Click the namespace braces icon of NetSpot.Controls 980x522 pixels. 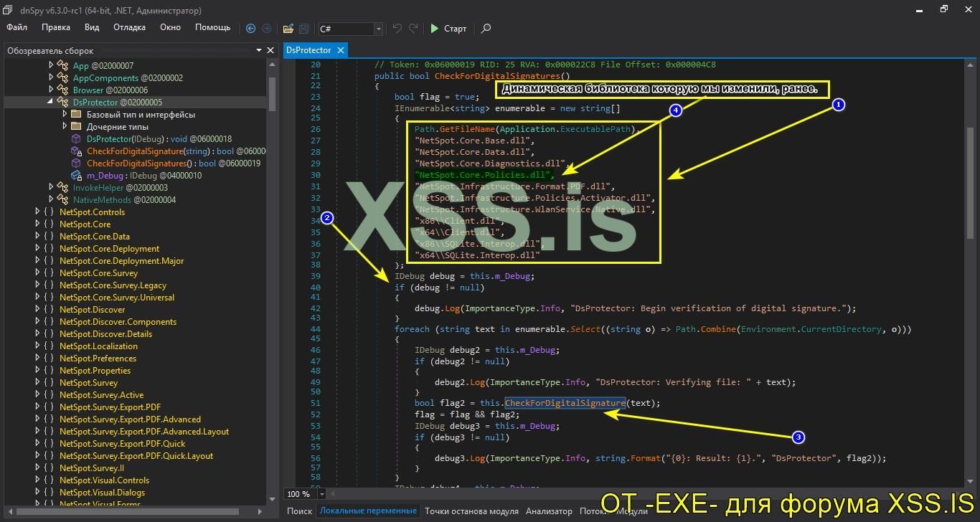point(49,212)
